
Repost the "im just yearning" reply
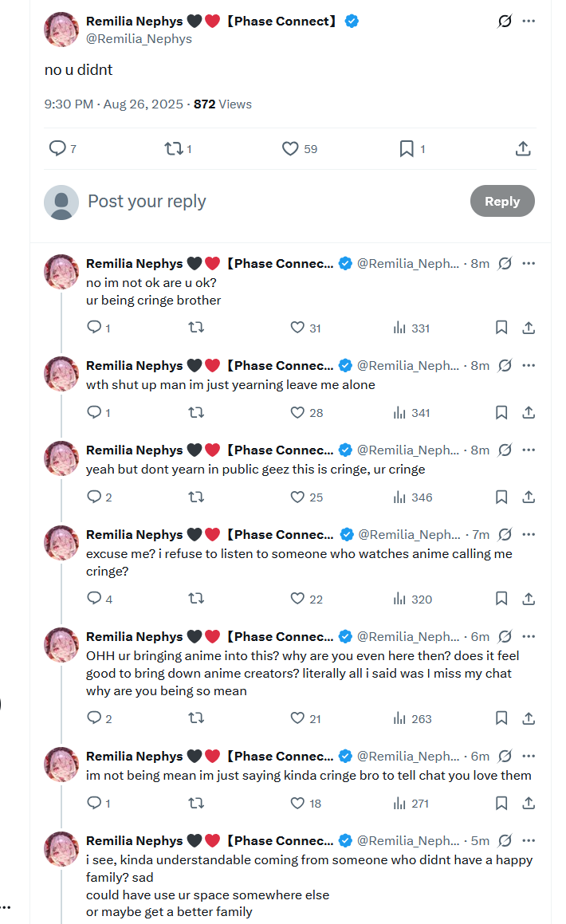(x=195, y=412)
